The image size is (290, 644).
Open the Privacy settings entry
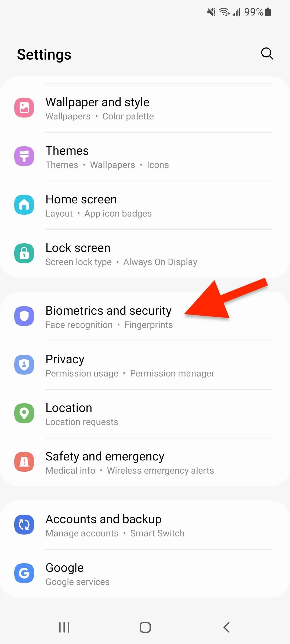(x=145, y=365)
